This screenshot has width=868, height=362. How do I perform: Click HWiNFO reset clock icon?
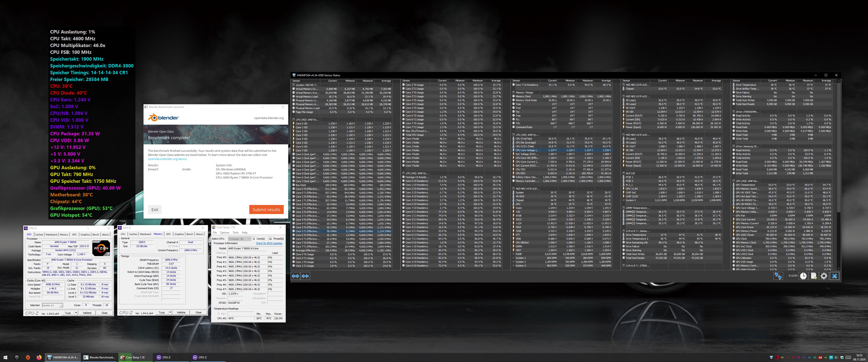[803, 276]
